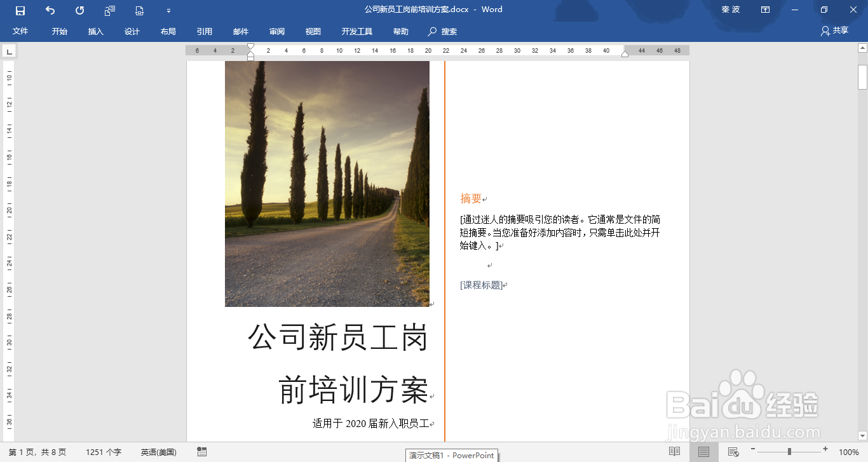Click the word count 1251 个字
Image resolution: width=868 pixels, height=462 pixels.
pyautogui.click(x=104, y=452)
